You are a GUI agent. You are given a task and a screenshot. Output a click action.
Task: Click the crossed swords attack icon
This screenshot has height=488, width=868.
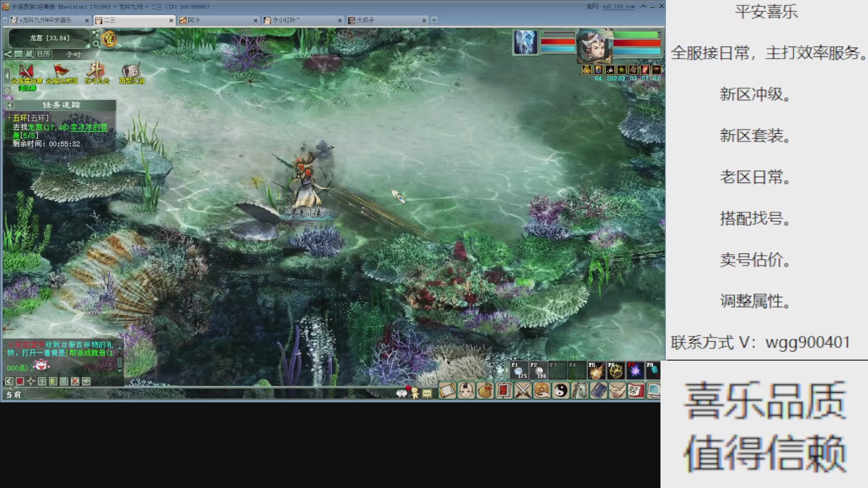(x=523, y=390)
